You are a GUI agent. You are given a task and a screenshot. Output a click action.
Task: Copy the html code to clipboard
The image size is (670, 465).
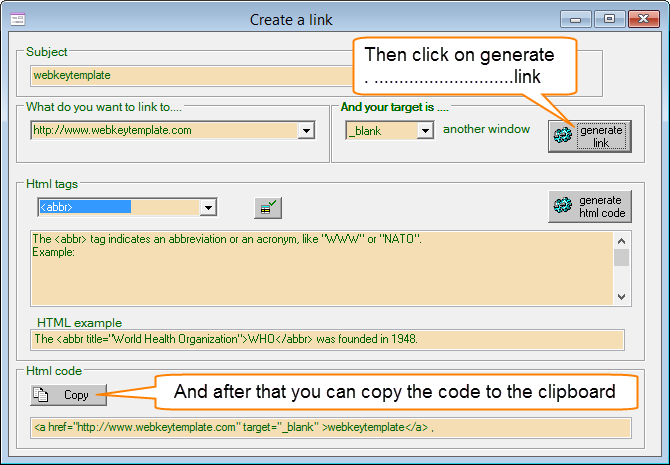click(x=69, y=395)
